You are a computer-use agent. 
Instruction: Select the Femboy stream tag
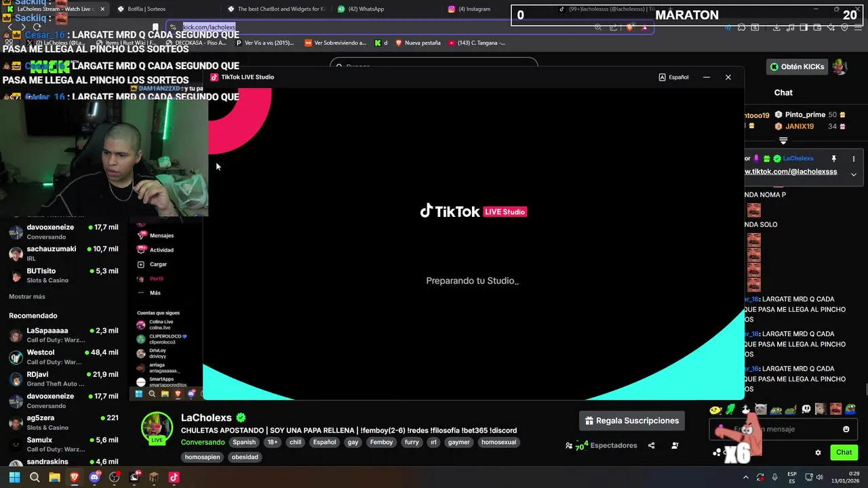pyautogui.click(x=381, y=442)
